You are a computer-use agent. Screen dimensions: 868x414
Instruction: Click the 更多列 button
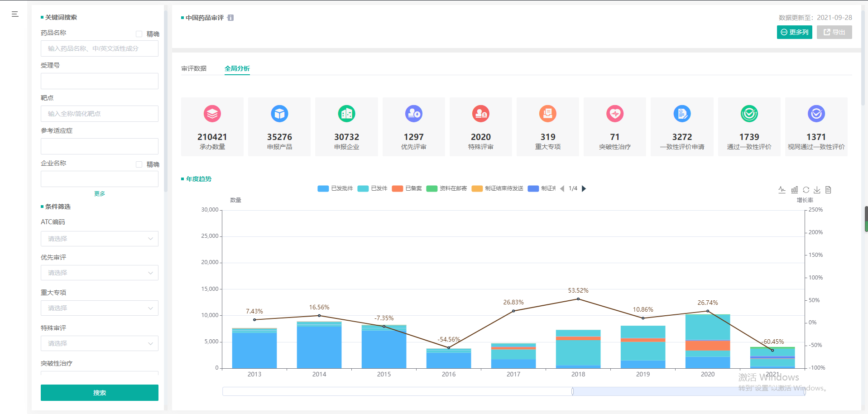(x=795, y=32)
